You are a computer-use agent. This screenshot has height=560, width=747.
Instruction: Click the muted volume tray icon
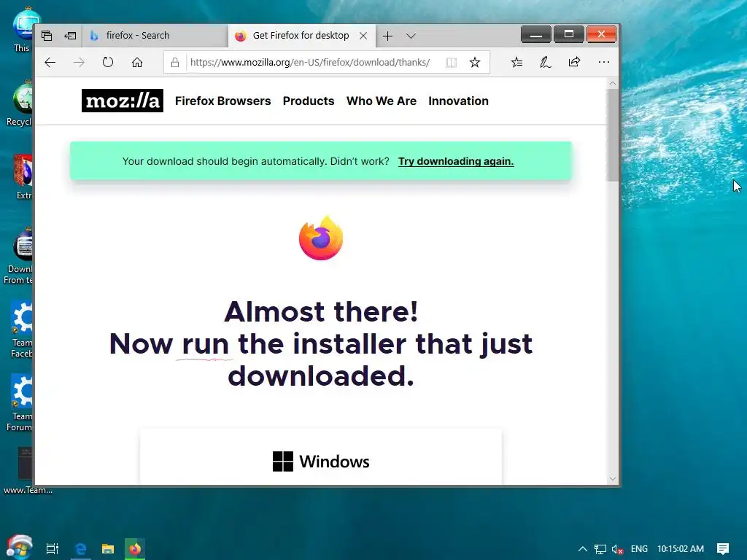point(617,550)
